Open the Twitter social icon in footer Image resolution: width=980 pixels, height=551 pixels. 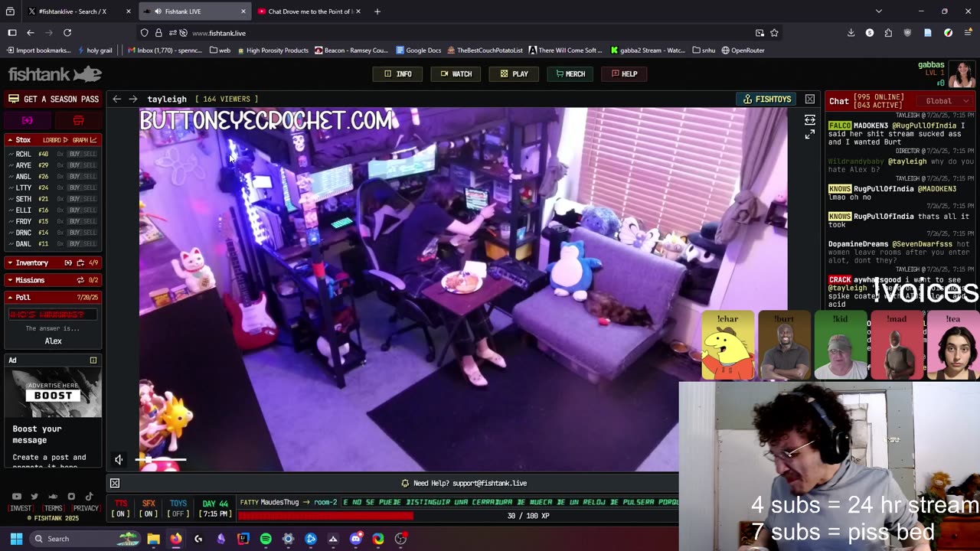[x=34, y=497]
